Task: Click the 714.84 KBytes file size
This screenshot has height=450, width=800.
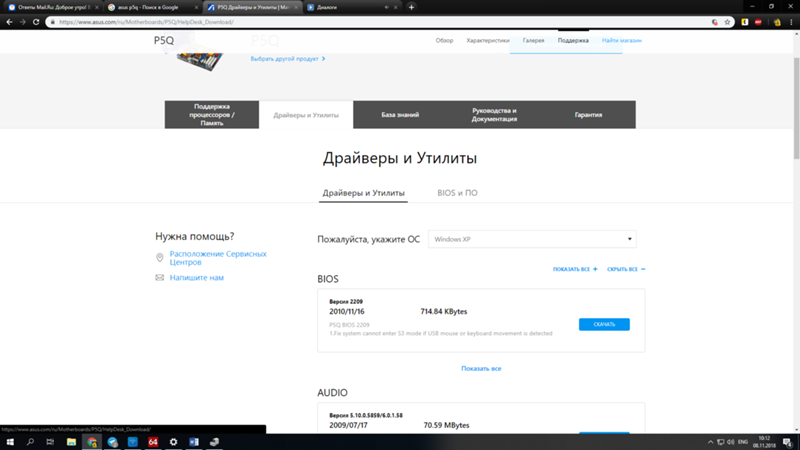Action: pyautogui.click(x=443, y=311)
